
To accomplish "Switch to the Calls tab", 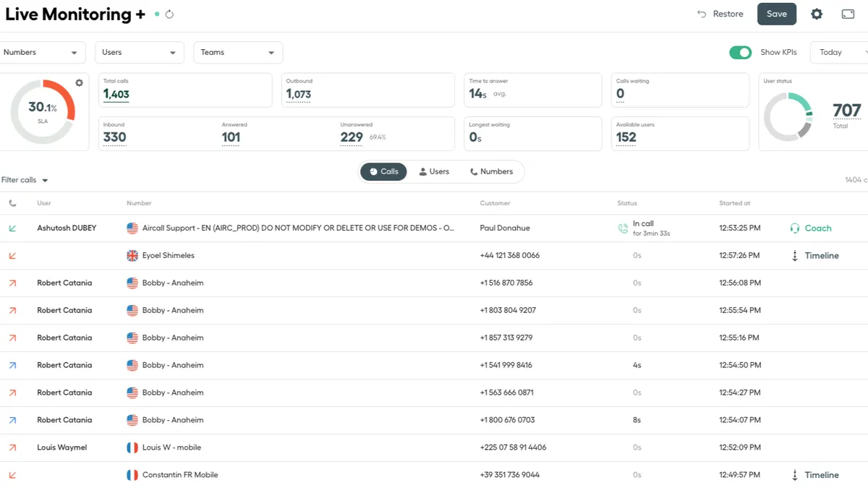I will pyautogui.click(x=383, y=171).
